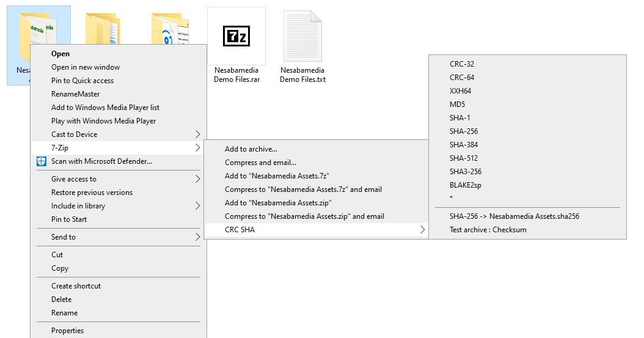Click Compress and email... option
Image resolution: width=644 pixels, height=338 pixels.
(x=260, y=163)
